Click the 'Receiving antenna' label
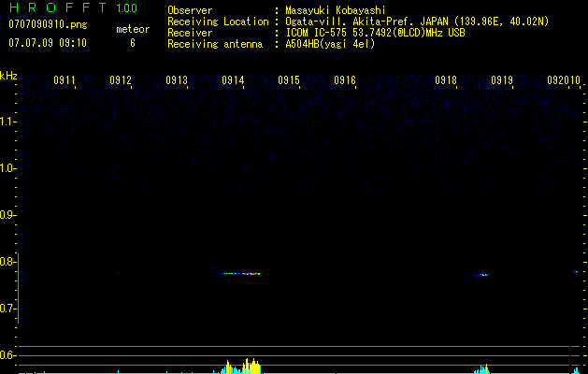588x374 pixels. (215, 44)
